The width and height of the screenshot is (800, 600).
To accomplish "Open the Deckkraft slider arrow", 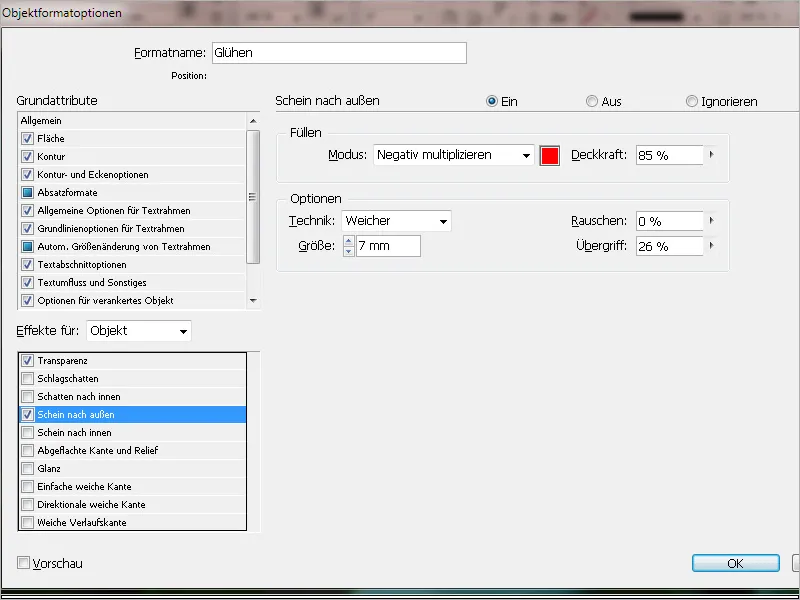I will click(711, 155).
